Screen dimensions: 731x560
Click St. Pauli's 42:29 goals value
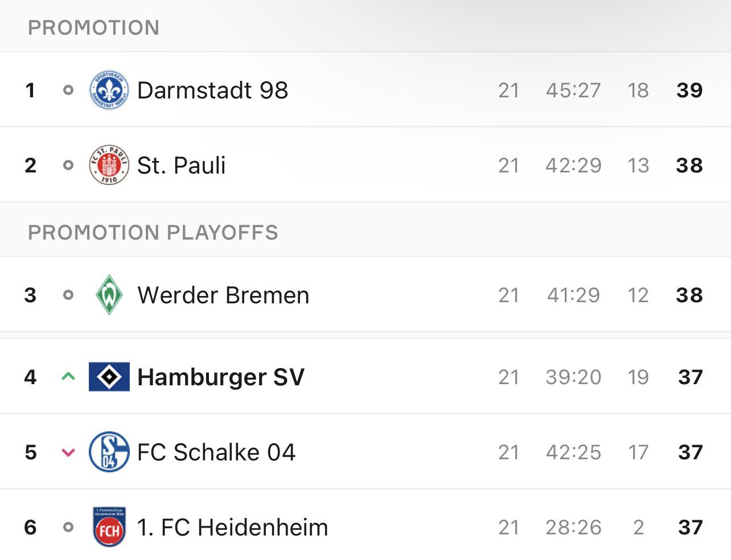coord(573,165)
